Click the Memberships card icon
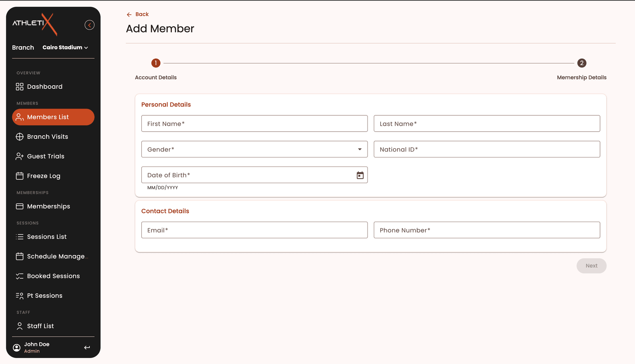The width and height of the screenshot is (635, 364). pyautogui.click(x=19, y=206)
